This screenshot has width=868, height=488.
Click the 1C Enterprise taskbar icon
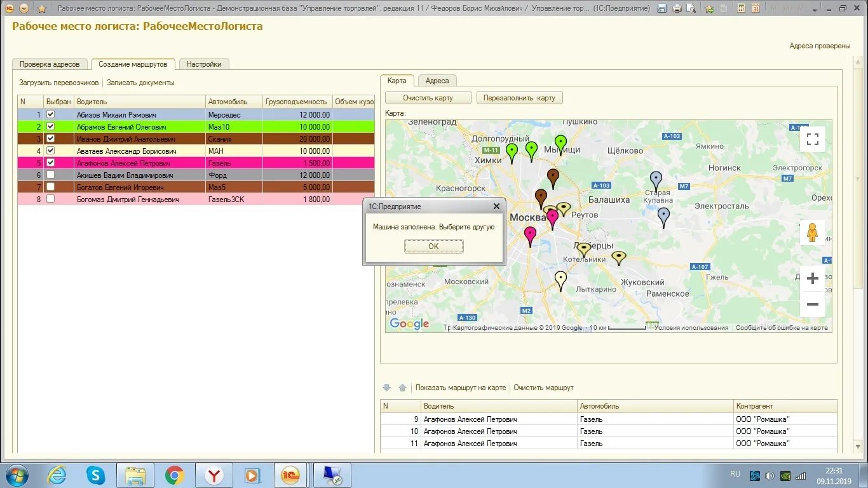[x=291, y=475]
